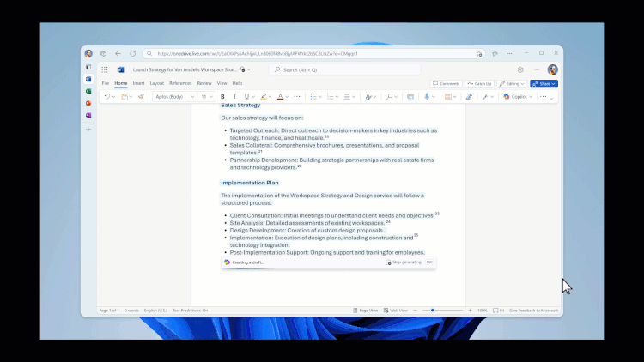The width and height of the screenshot is (644, 362).
Task: Click the English (U.S.) language indicator
Action: tap(155, 311)
